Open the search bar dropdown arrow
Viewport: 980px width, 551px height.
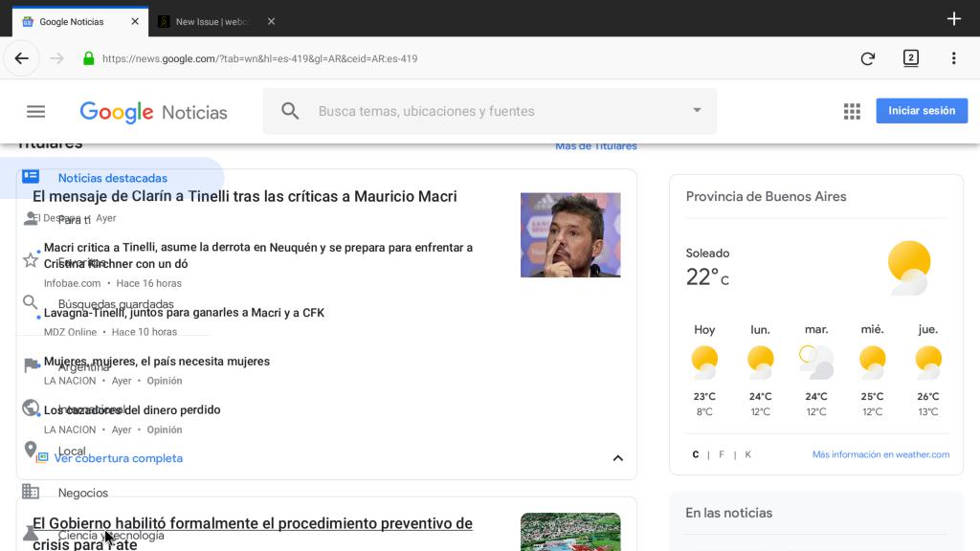tap(697, 111)
